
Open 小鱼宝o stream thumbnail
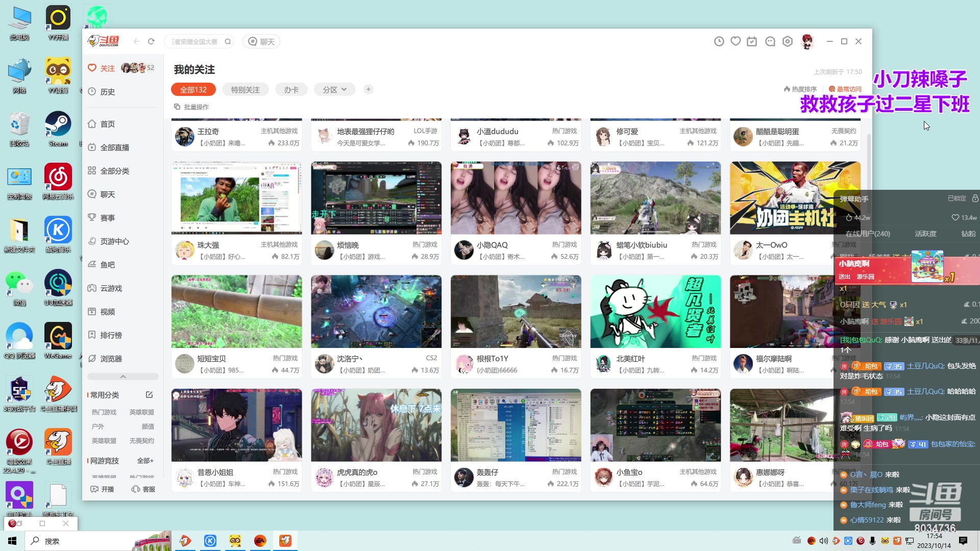click(x=655, y=425)
